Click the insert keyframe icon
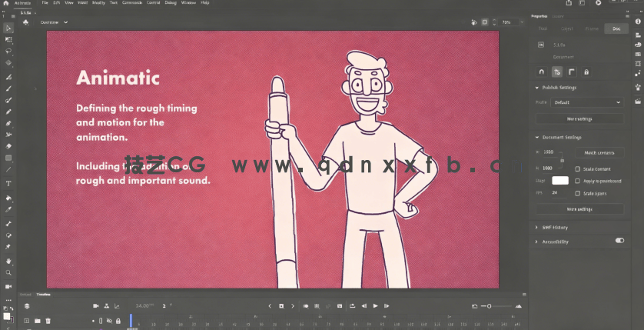644x330 pixels. tap(281, 306)
